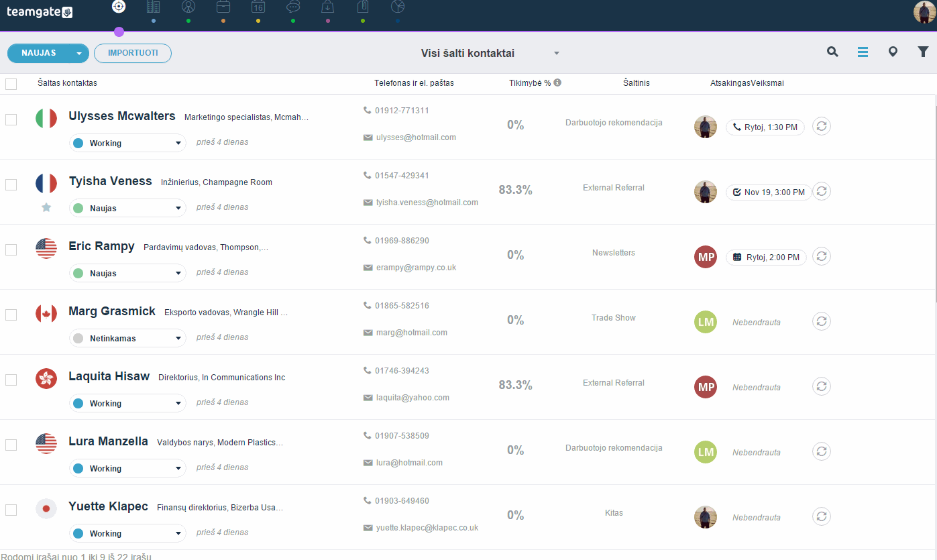
Task: Open the Leads target icon in top navigation
Action: pos(119,7)
